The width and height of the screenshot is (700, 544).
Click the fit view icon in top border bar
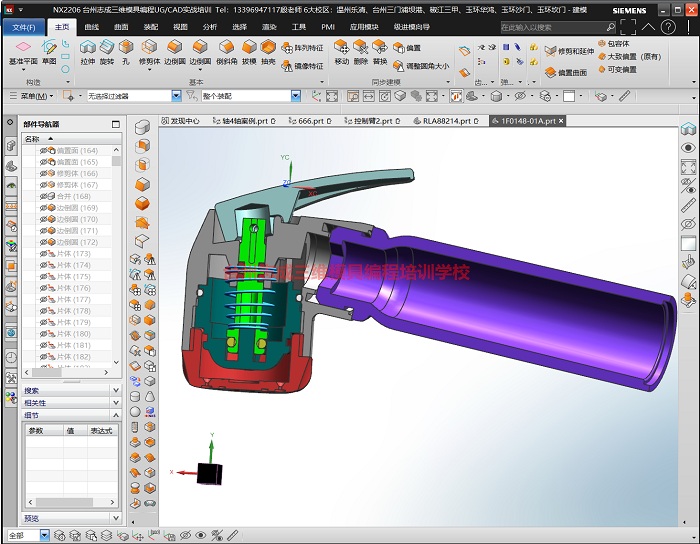332,96
